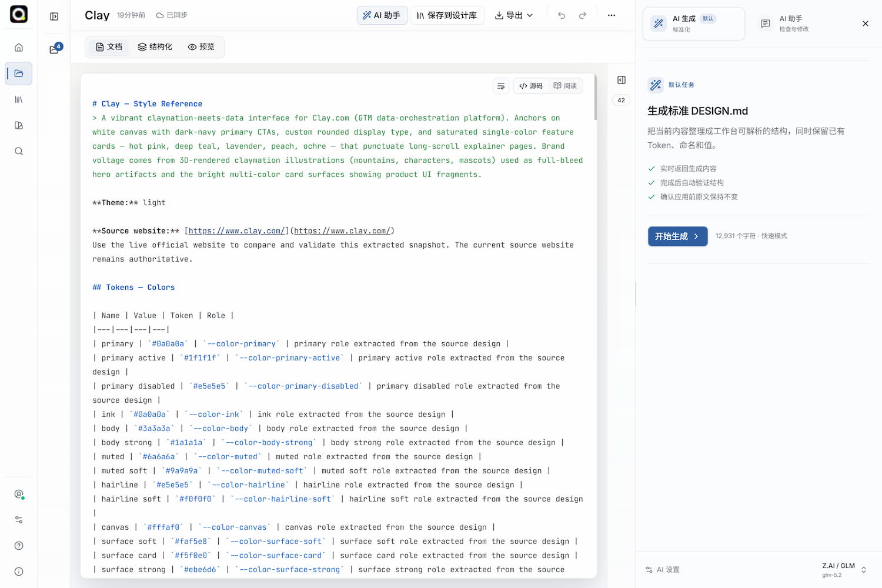Click the synced cloud status indicator
This screenshot has height=588, width=882.
pos(172,15)
